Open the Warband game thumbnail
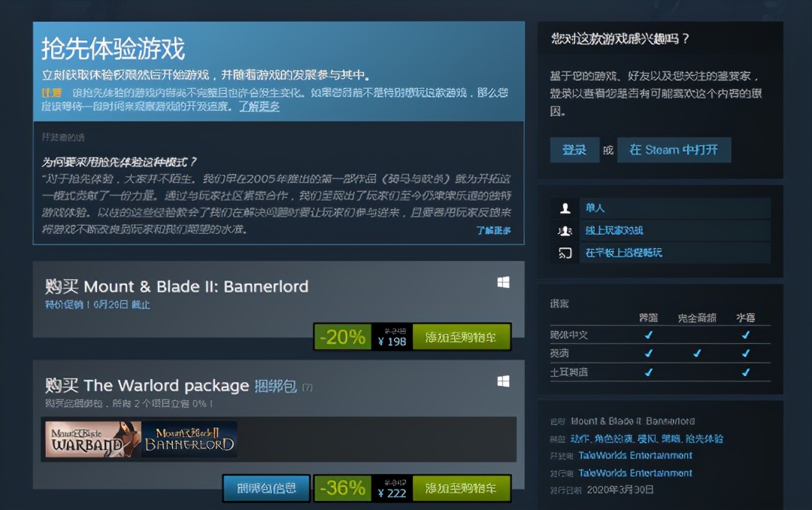 pos(92,439)
